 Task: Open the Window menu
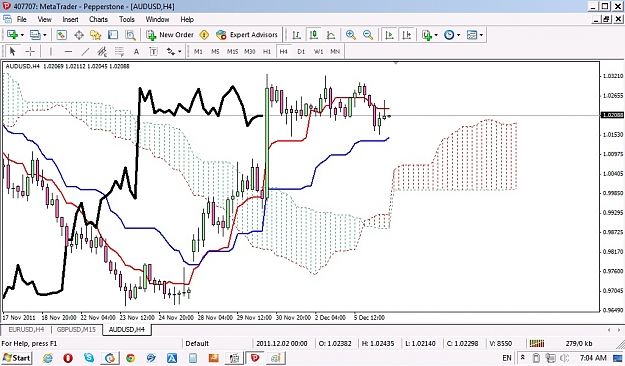(x=157, y=19)
